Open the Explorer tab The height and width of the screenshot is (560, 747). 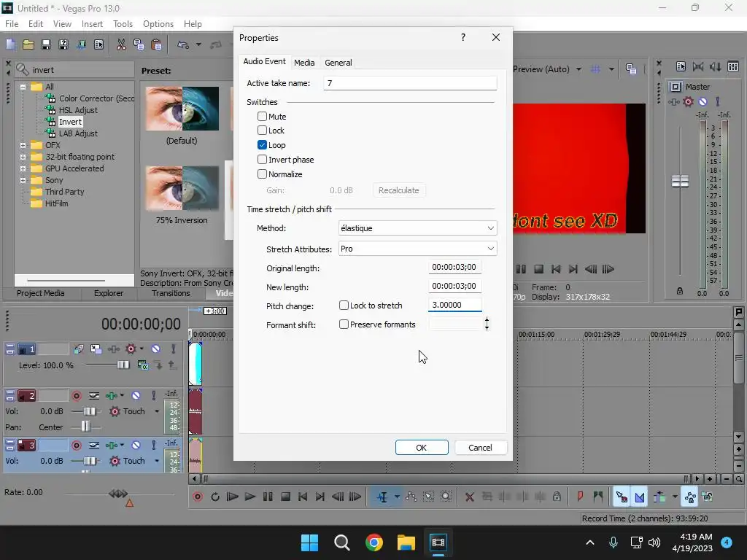pos(109,293)
